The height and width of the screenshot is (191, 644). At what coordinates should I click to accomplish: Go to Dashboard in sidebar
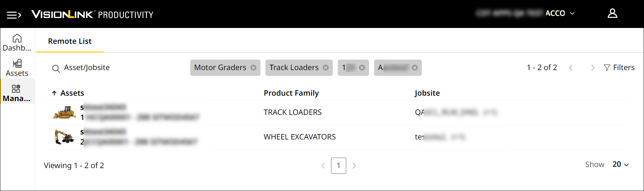point(17,43)
